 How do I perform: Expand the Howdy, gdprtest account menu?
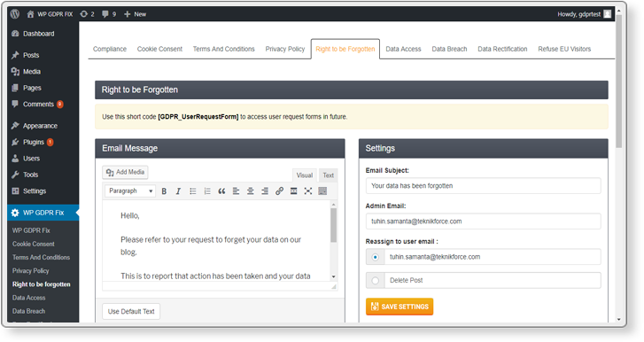click(x=584, y=14)
